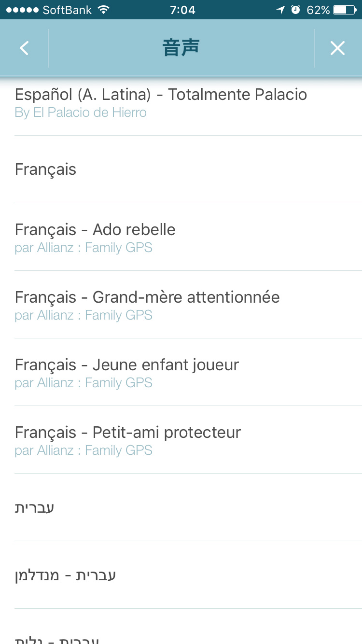
Task: Tap the 7:04 clock in status bar
Action: coord(182,10)
